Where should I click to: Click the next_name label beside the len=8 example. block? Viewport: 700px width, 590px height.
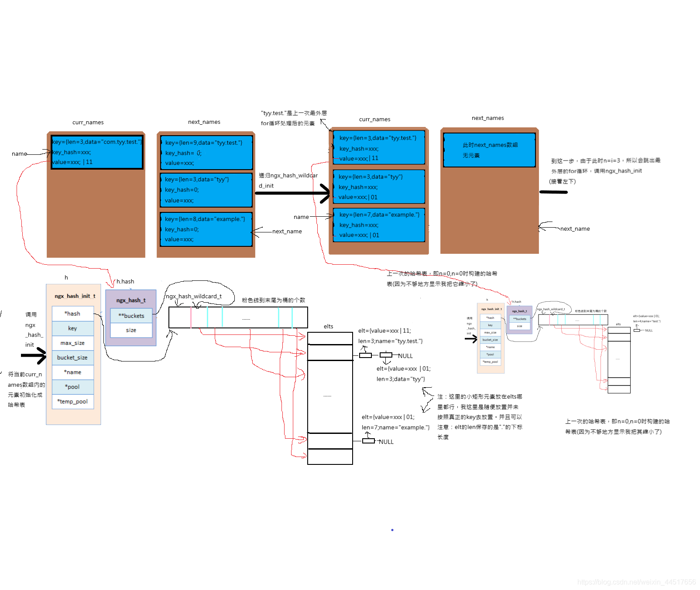pos(287,232)
